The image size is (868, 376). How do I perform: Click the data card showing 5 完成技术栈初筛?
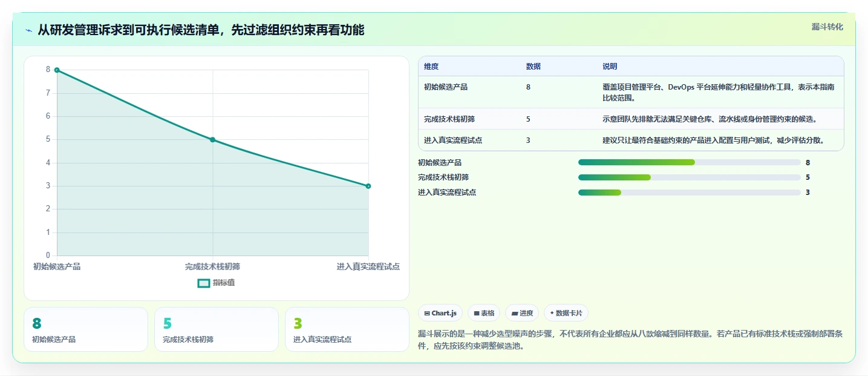click(x=217, y=329)
